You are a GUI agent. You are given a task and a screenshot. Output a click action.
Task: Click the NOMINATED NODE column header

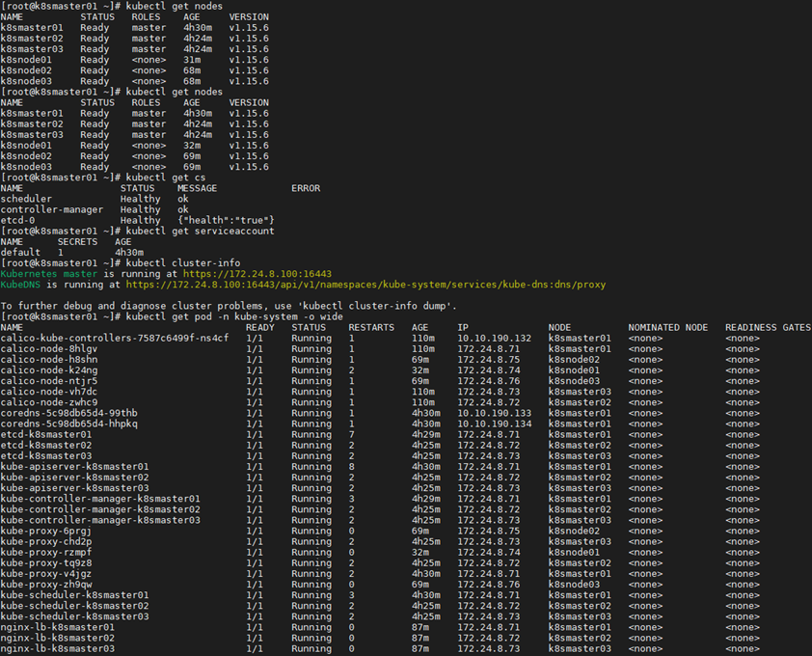coord(668,327)
